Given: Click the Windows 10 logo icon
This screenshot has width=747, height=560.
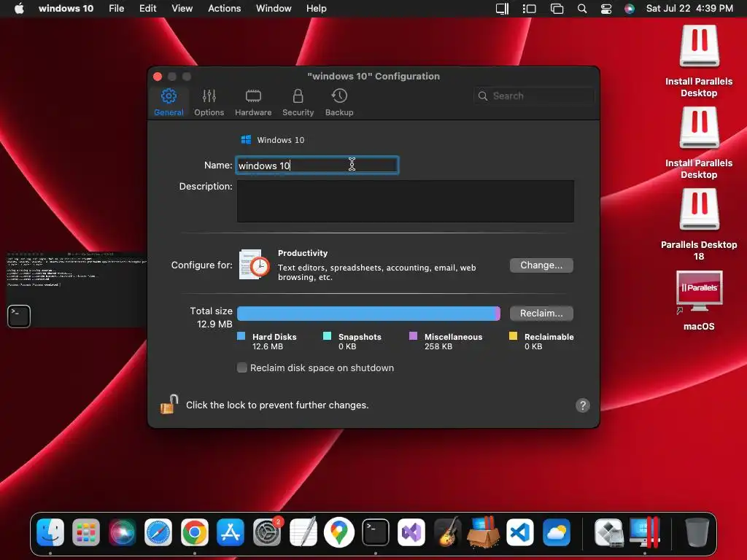Looking at the screenshot, I should point(246,139).
